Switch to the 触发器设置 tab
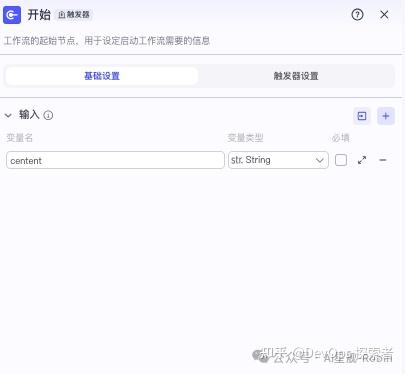The height and width of the screenshot is (374, 405). pos(296,76)
